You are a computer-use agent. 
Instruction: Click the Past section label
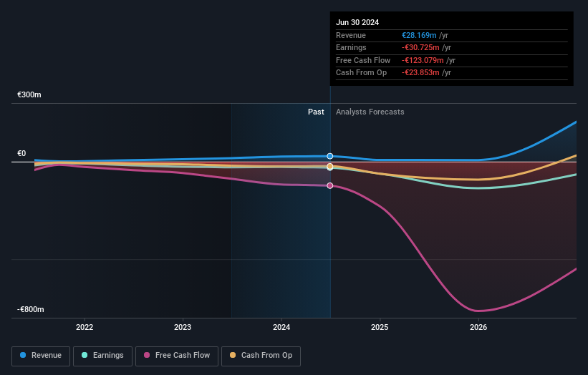tap(316, 112)
